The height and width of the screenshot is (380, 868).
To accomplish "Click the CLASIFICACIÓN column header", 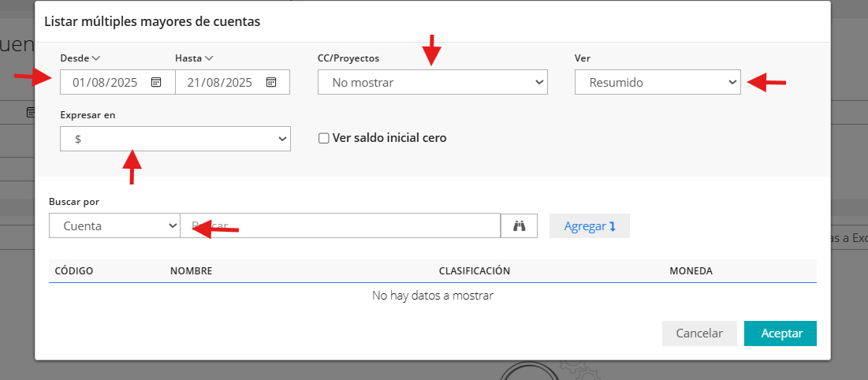I will tap(474, 271).
